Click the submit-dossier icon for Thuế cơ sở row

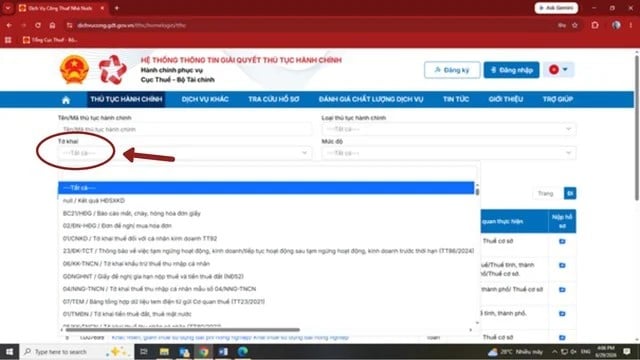[x=562, y=241]
